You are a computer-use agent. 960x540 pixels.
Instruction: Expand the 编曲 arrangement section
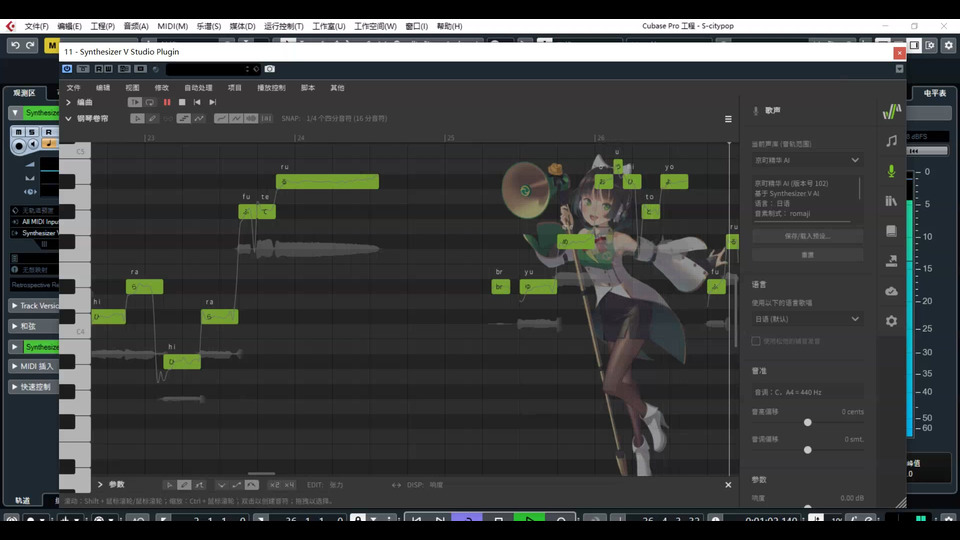(x=68, y=102)
